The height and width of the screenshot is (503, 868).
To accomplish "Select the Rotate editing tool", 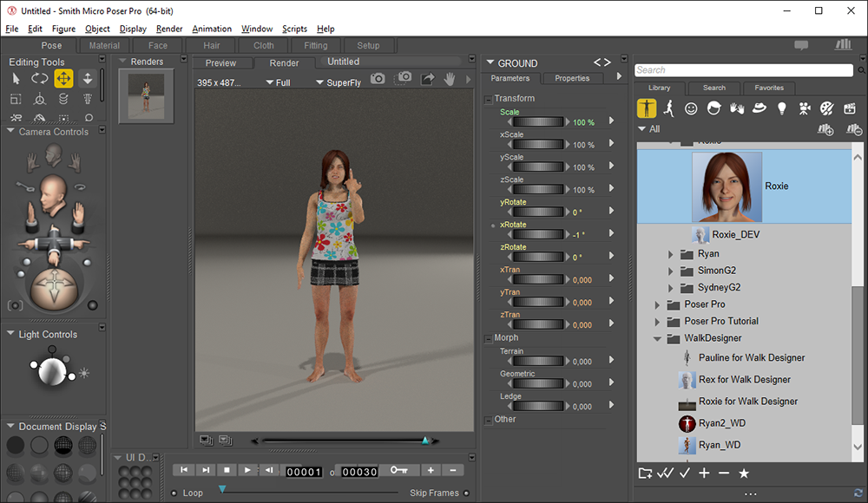I will tap(39, 79).
